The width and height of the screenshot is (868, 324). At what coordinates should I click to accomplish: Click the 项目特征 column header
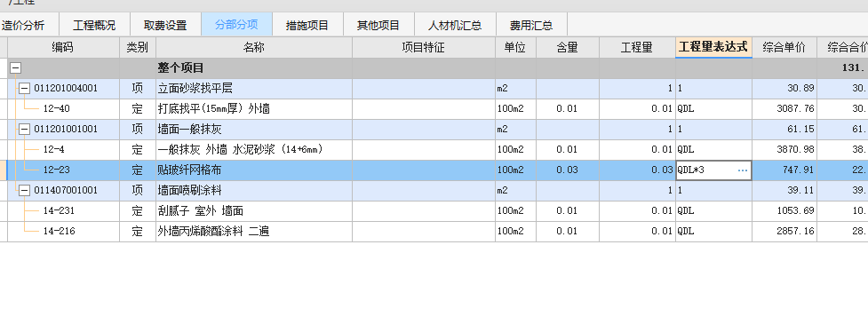coord(424,48)
